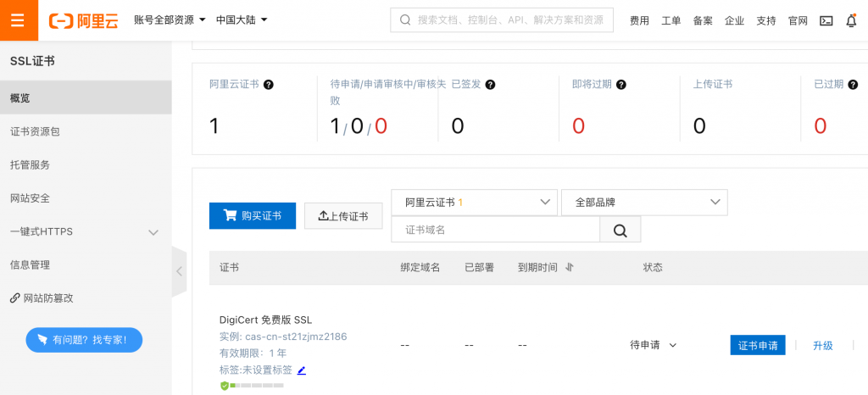Click 标签:未设置标签 text

[256, 370]
